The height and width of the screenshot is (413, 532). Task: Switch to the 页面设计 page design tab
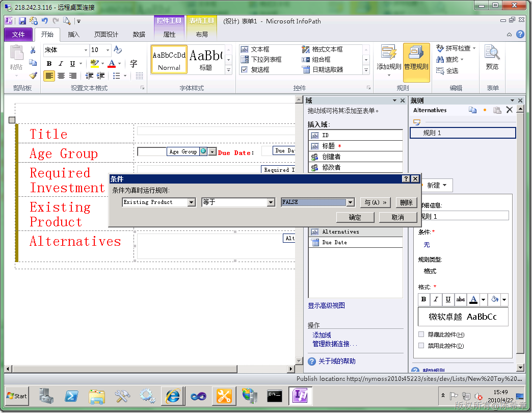[x=106, y=34]
